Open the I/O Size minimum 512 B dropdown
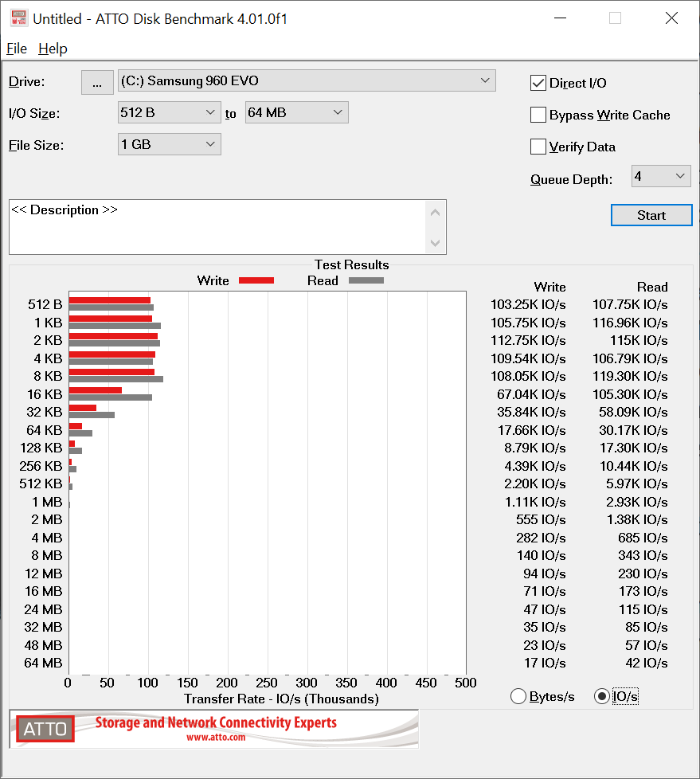The height and width of the screenshot is (779, 700). [169, 112]
